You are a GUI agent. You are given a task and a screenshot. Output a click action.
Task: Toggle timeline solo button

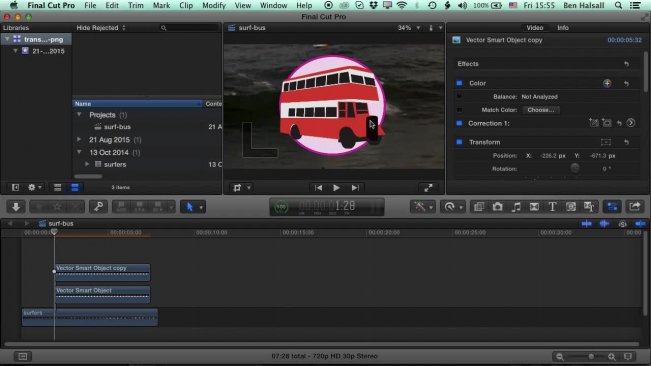(622, 224)
